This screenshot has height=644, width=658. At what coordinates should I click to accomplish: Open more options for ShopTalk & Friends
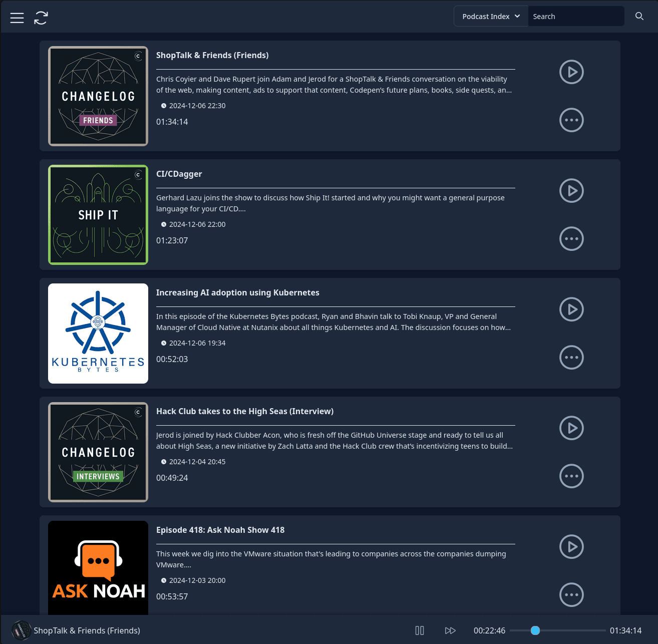click(571, 120)
